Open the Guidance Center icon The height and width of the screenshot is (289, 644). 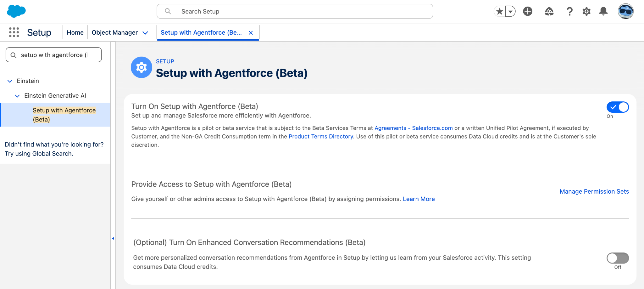pos(549,11)
